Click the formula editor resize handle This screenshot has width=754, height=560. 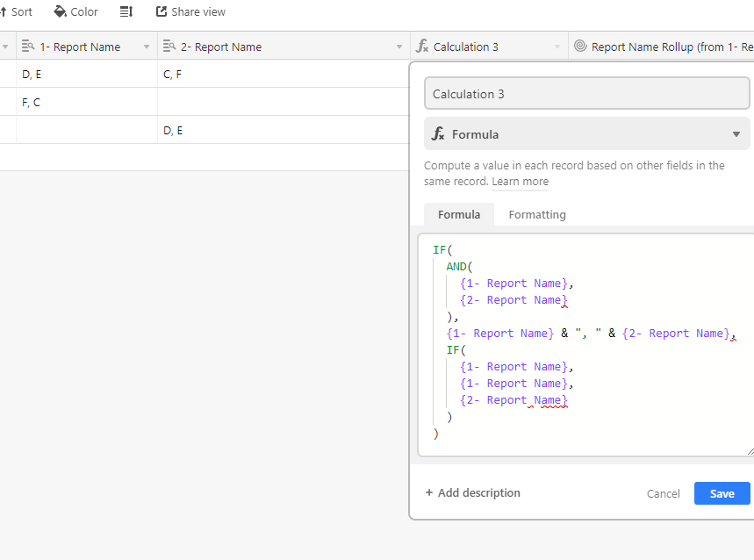pyautogui.click(x=750, y=451)
